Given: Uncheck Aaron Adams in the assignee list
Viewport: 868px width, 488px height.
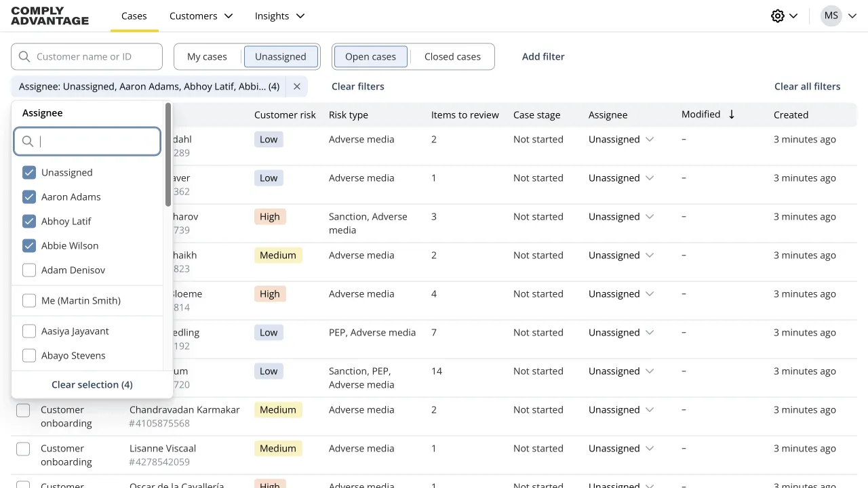Looking at the screenshot, I should click(29, 197).
